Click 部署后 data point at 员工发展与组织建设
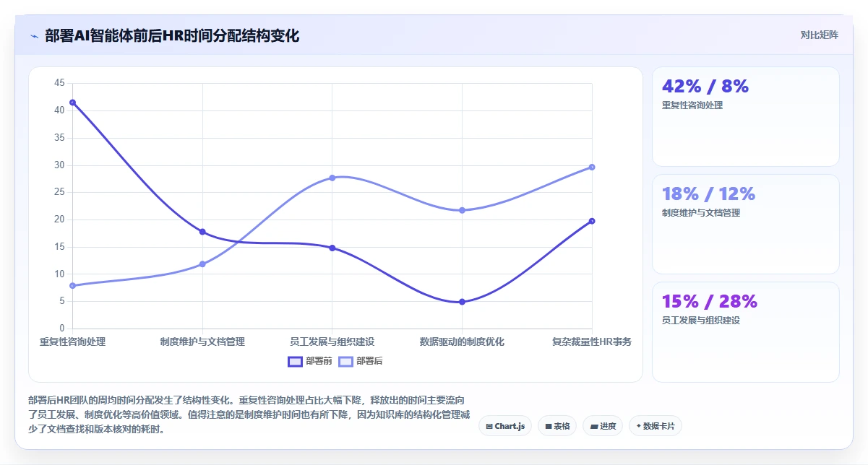This screenshot has width=868, height=465. click(332, 178)
